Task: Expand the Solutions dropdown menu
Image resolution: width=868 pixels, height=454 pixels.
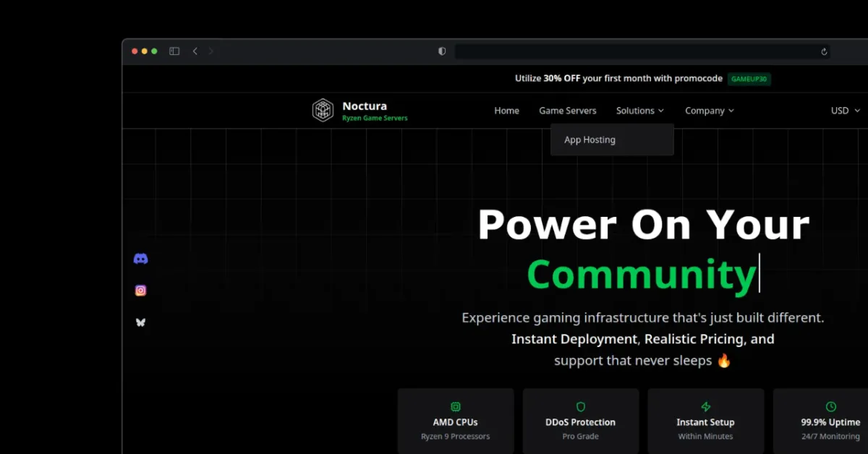Action: pyautogui.click(x=639, y=111)
